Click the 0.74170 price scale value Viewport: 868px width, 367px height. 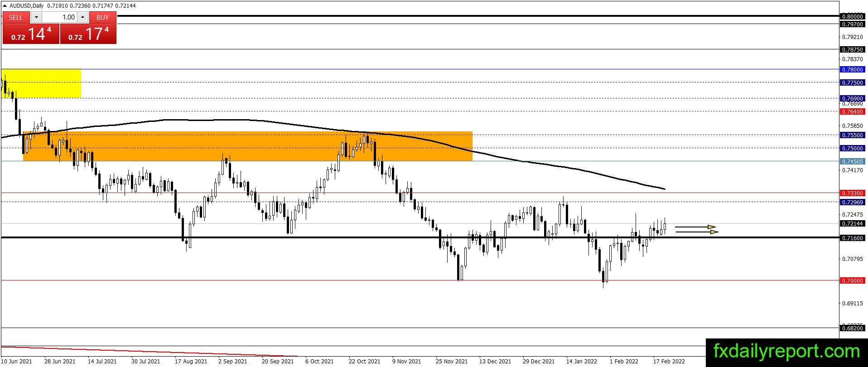[x=852, y=170]
